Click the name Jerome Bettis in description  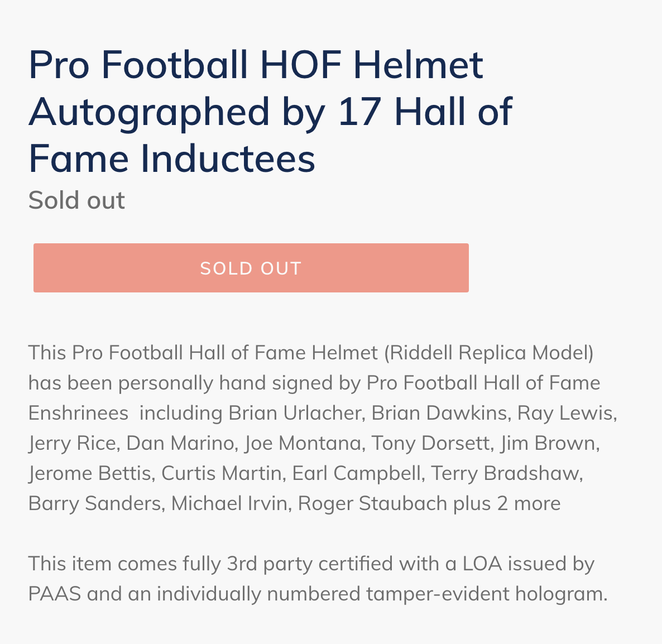[x=89, y=473]
